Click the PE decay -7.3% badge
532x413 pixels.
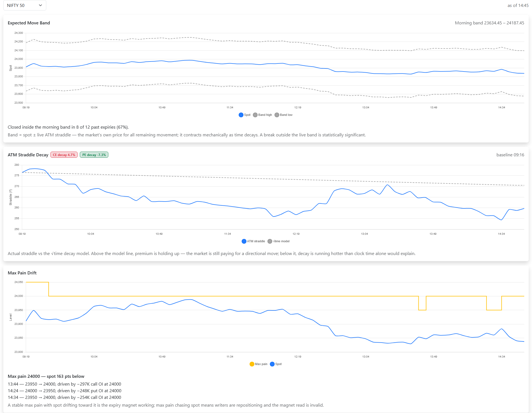(x=94, y=155)
